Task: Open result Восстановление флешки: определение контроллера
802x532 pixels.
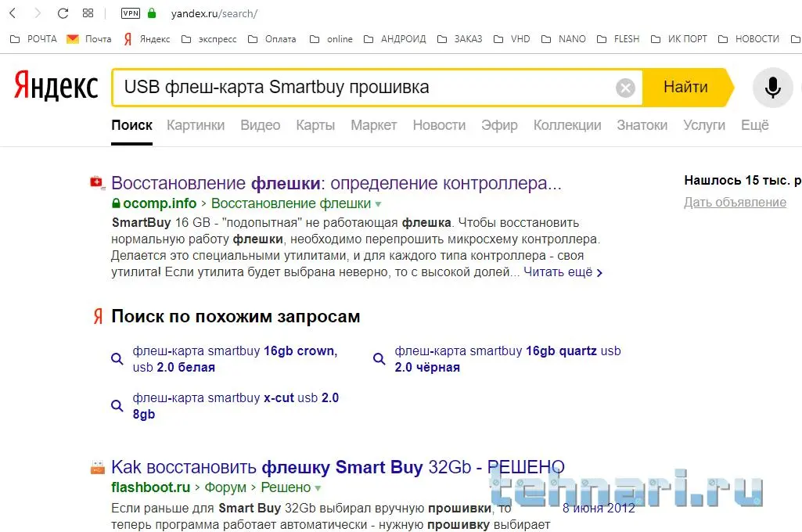Action: coord(336,183)
